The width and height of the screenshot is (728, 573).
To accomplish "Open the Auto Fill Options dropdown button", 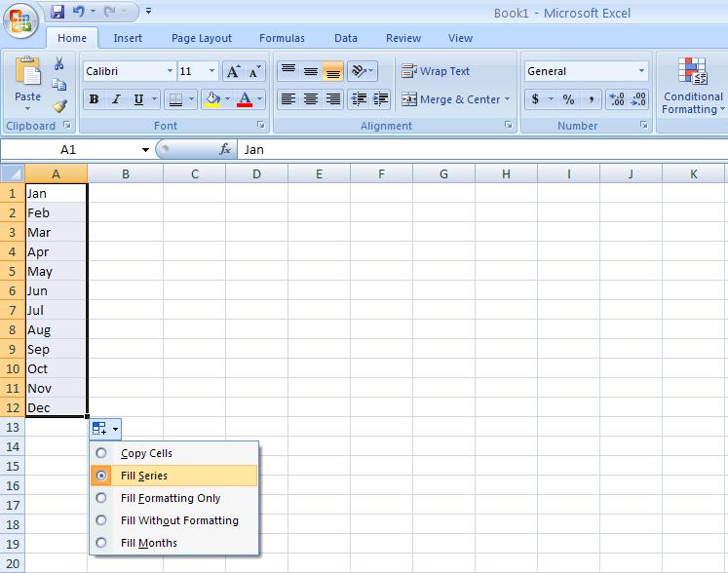I will [105, 429].
